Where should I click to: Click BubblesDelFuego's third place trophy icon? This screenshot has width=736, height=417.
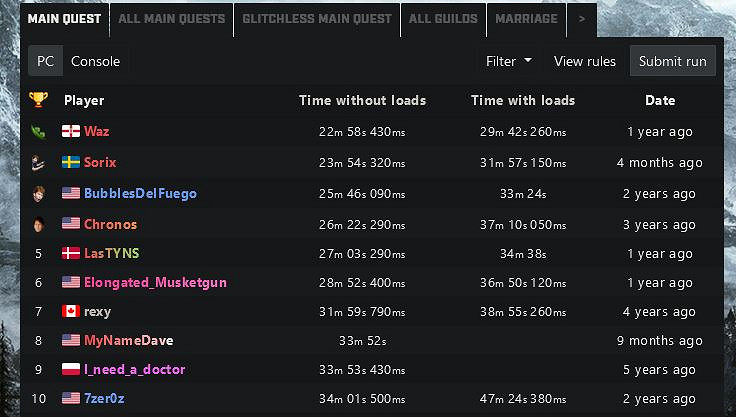point(38,194)
